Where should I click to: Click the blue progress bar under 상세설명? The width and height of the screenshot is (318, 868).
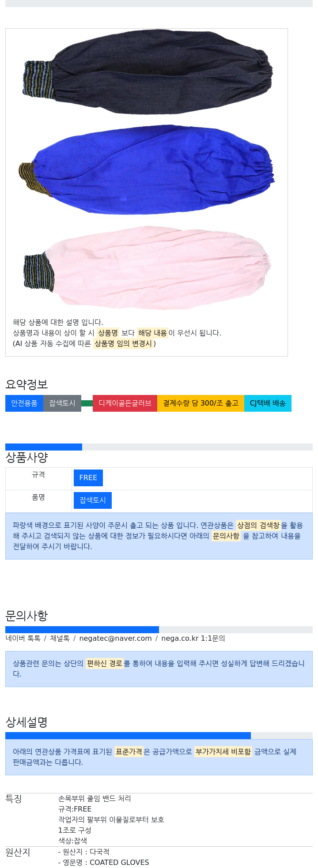128,736
